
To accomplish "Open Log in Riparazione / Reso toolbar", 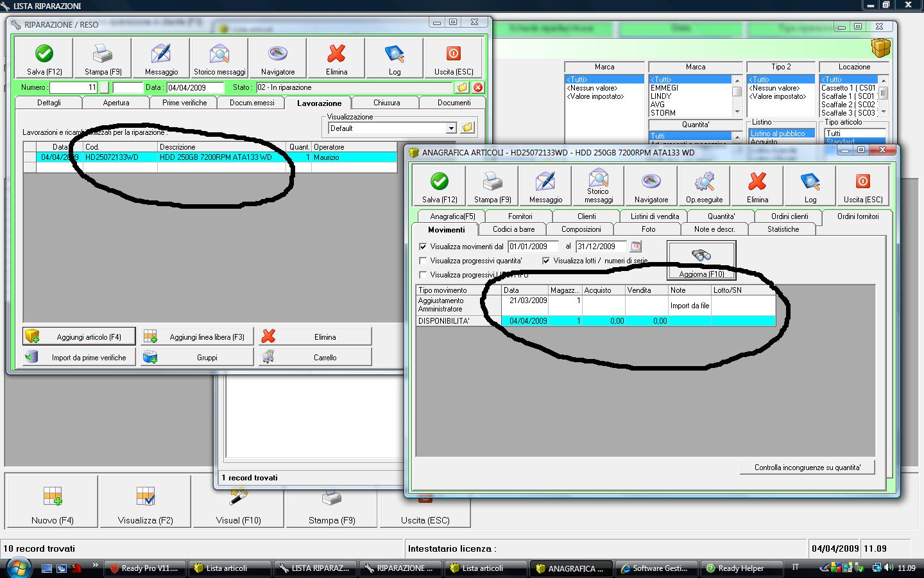I will [x=395, y=58].
